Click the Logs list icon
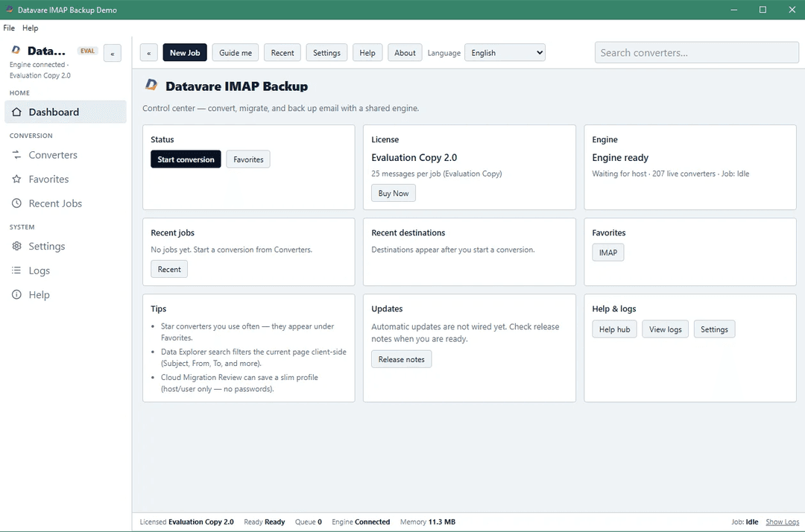The height and width of the screenshot is (532, 805). pyautogui.click(x=16, y=270)
